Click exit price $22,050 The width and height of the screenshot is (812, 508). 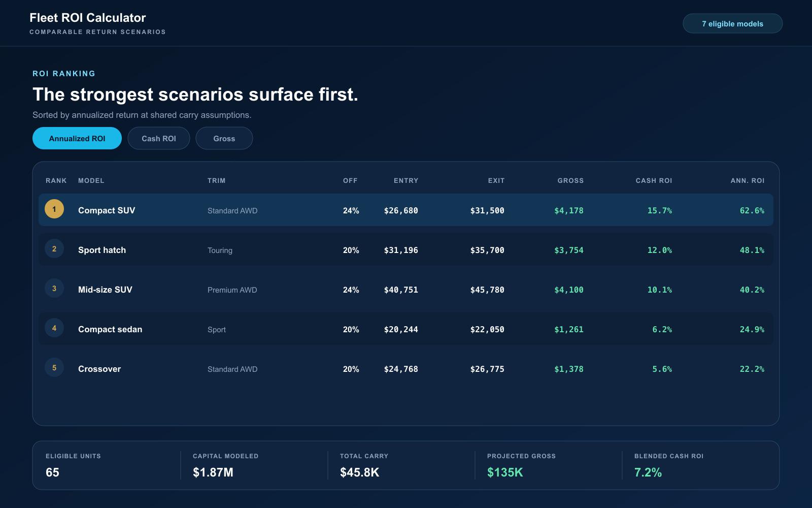coord(487,329)
